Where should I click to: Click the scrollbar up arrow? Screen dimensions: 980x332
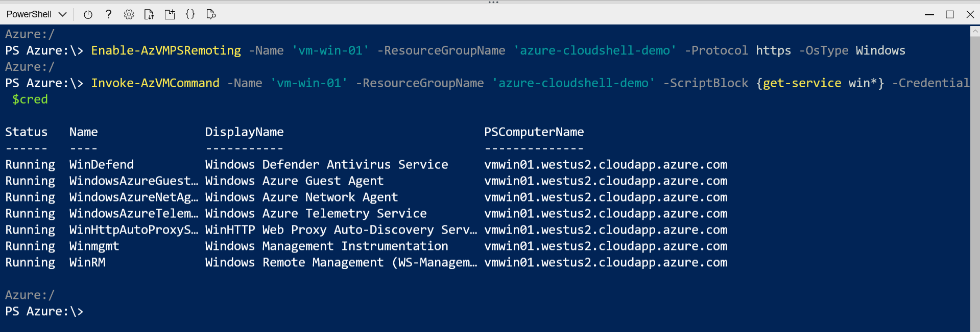click(x=975, y=31)
